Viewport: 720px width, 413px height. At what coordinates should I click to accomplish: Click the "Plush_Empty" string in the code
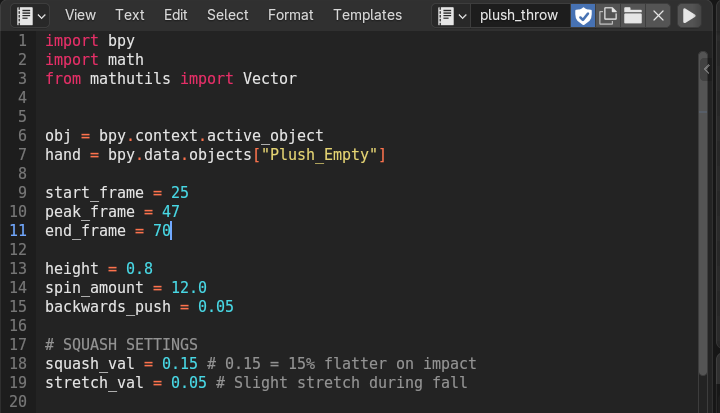tap(322, 155)
